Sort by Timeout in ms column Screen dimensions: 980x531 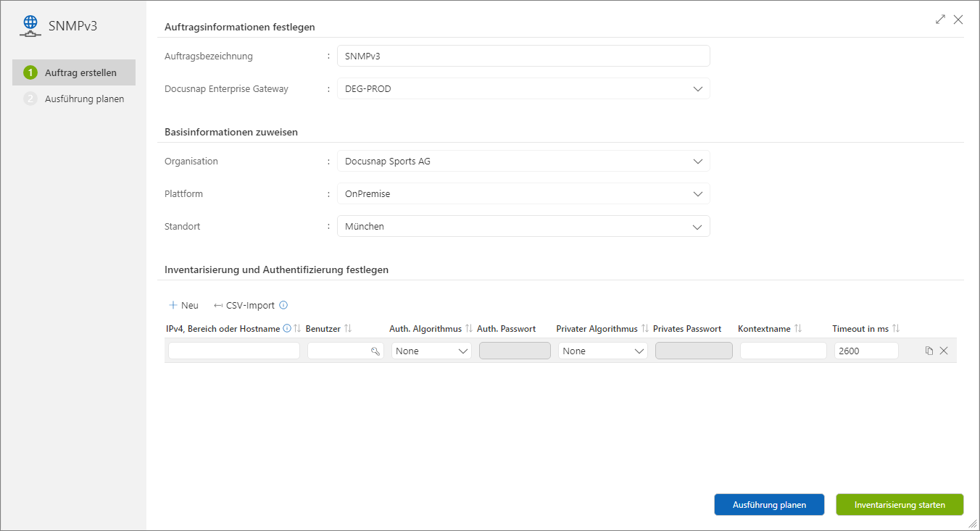click(896, 329)
